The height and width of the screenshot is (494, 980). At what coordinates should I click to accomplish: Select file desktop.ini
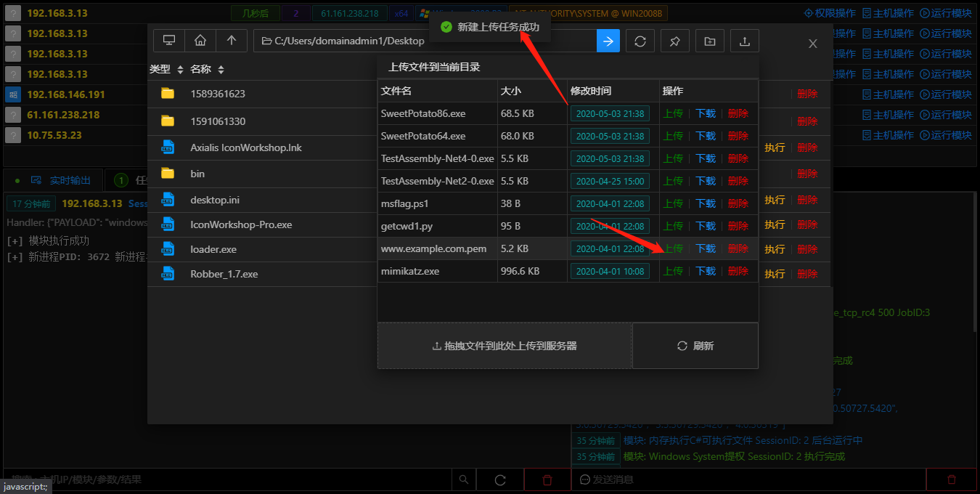pyautogui.click(x=213, y=200)
